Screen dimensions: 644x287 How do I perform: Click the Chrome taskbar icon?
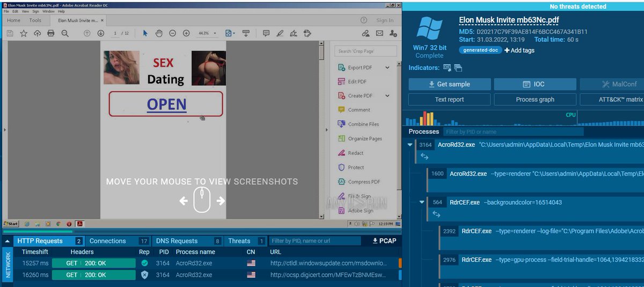tap(58, 224)
